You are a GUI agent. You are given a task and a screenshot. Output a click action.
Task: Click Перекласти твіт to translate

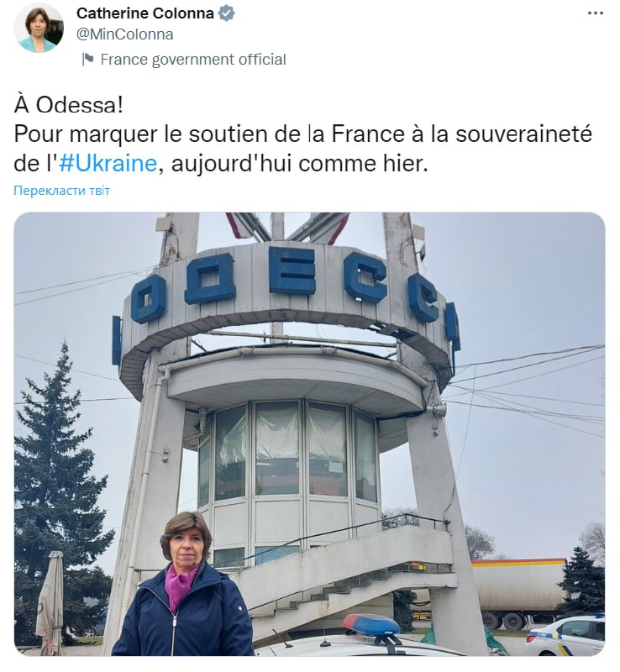coord(61,191)
